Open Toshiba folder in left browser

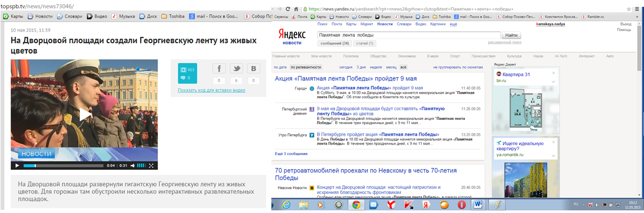click(x=173, y=16)
